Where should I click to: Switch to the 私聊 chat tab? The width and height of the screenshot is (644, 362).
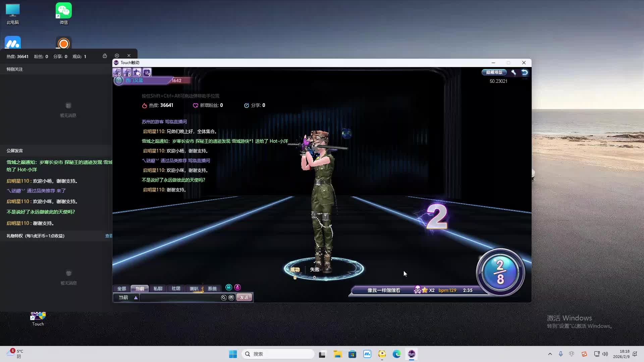158,289
